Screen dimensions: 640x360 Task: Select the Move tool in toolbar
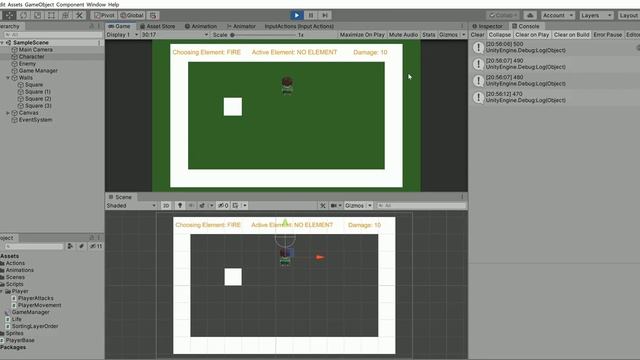[x=9, y=16]
